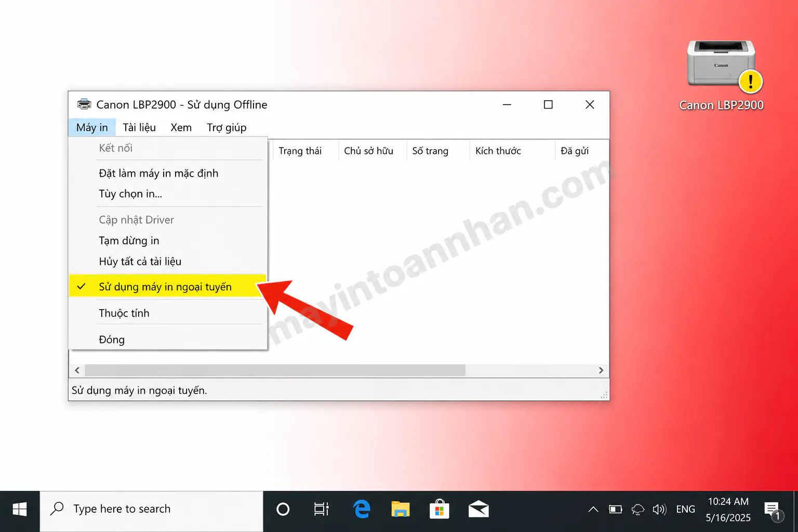Show hidden system tray icons

(593, 509)
